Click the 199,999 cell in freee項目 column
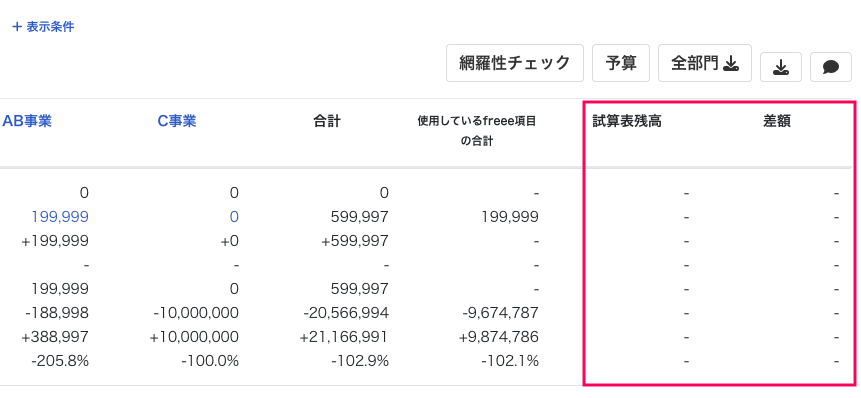 tap(510, 217)
